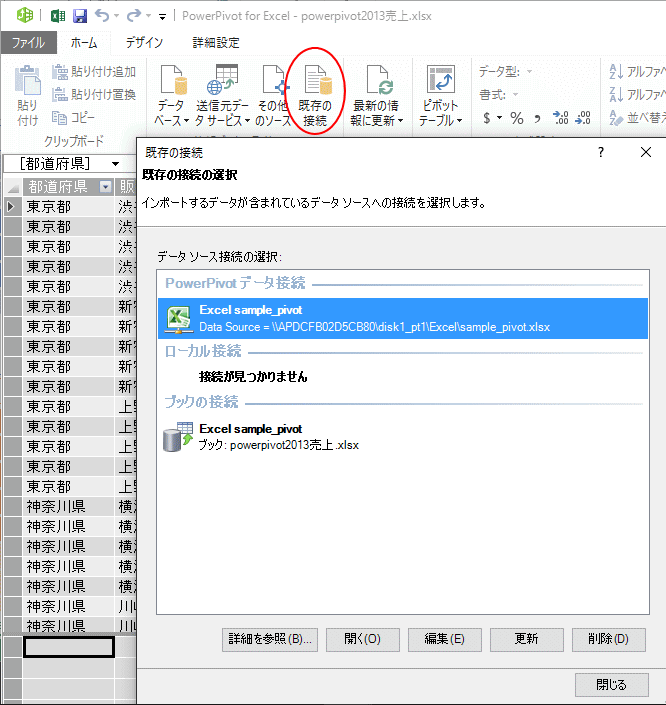Open the 送信元データサービス dropdown
Screen dimensions: 666x705
(222, 95)
